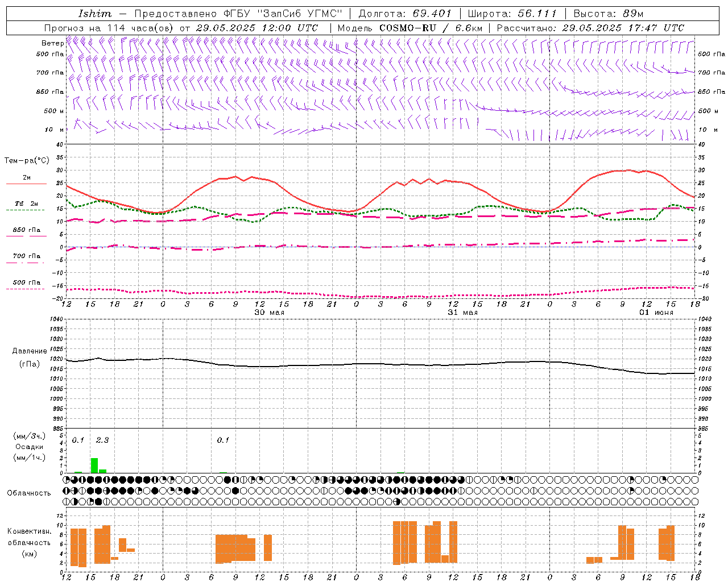Image resolution: width=728 pixels, height=582 pixels.
Task: Click the "700 гПа" dash-dot temperature legend entry
Action: click(27, 256)
